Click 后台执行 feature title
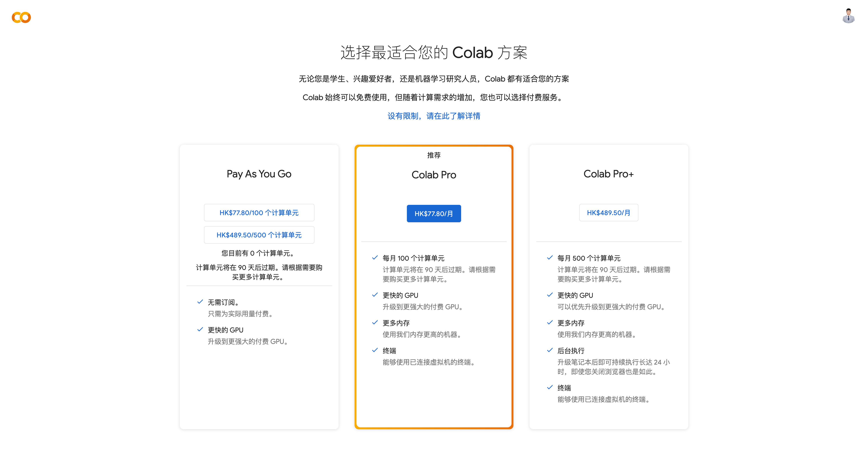Image resolution: width=868 pixels, height=455 pixels. (x=571, y=351)
